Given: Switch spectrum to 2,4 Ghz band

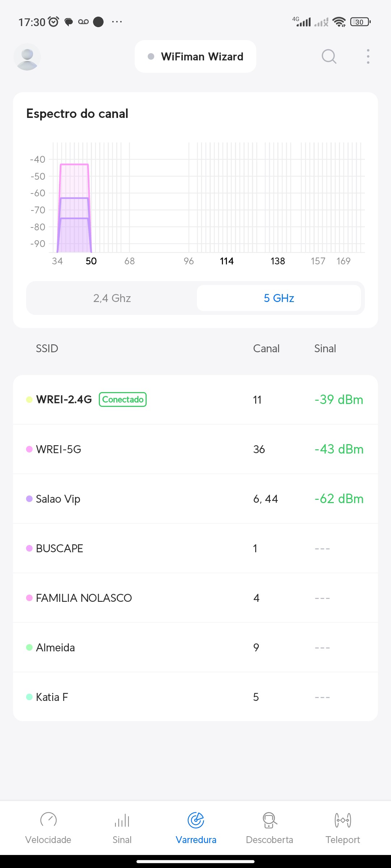Looking at the screenshot, I should (112, 298).
